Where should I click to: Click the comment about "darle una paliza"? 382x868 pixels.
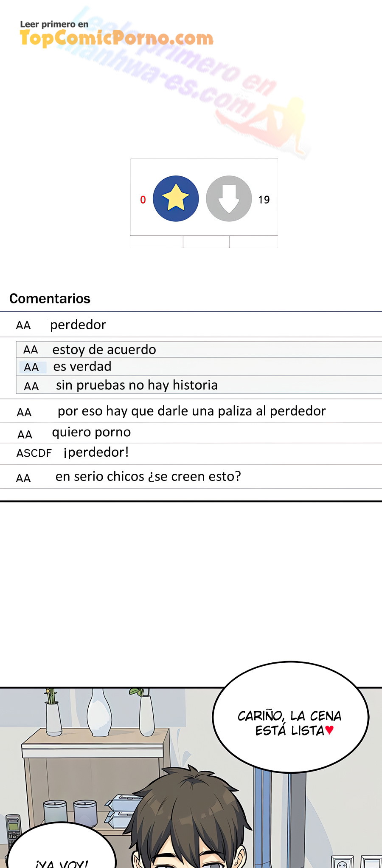(191, 411)
